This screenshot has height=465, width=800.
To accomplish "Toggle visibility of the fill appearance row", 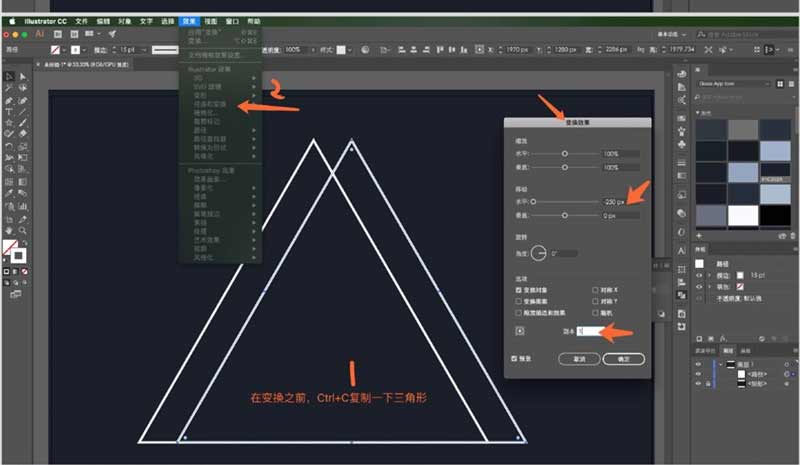I will [x=699, y=287].
